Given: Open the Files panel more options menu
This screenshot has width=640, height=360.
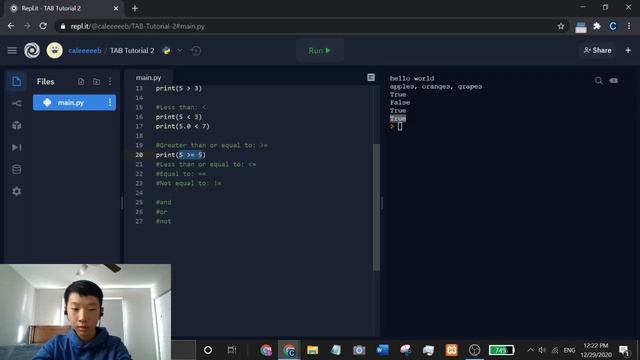Looking at the screenshot, I should pyautogui.click(x=110, y=82).
